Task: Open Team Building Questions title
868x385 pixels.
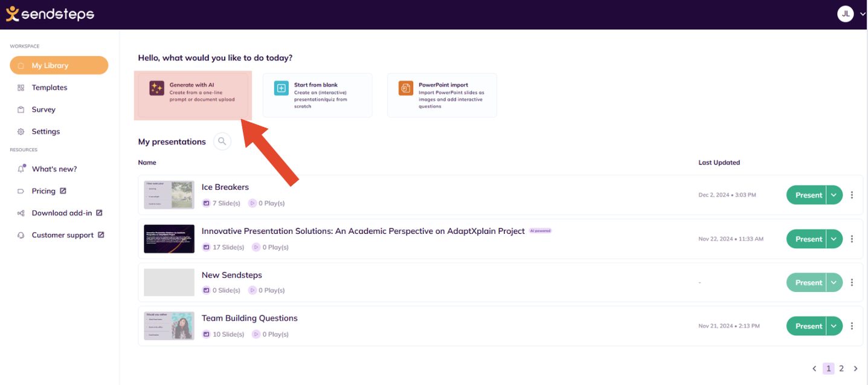Action: coord(249,319)
